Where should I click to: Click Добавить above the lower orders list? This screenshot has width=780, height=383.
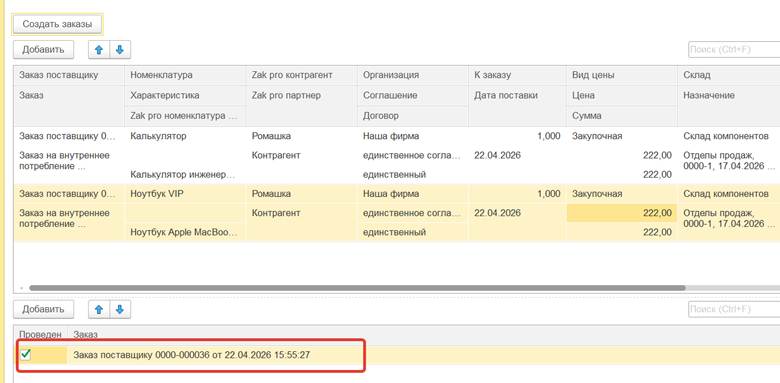(x=43, y=309)
